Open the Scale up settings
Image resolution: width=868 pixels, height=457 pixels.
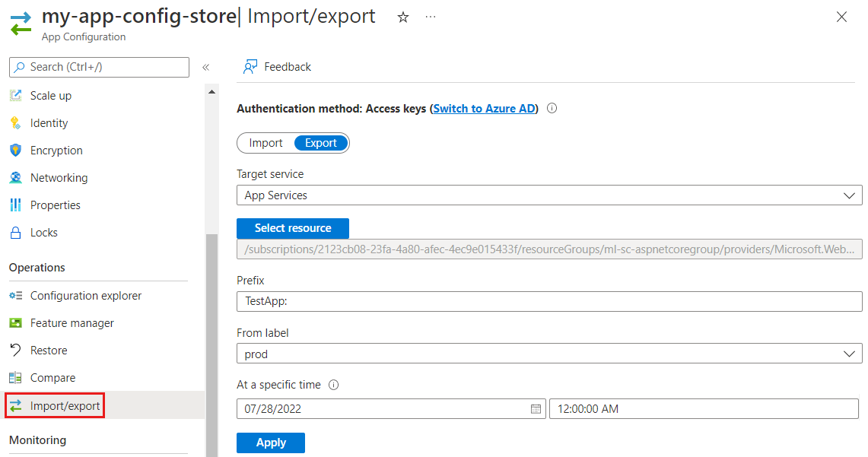(50, 95)
